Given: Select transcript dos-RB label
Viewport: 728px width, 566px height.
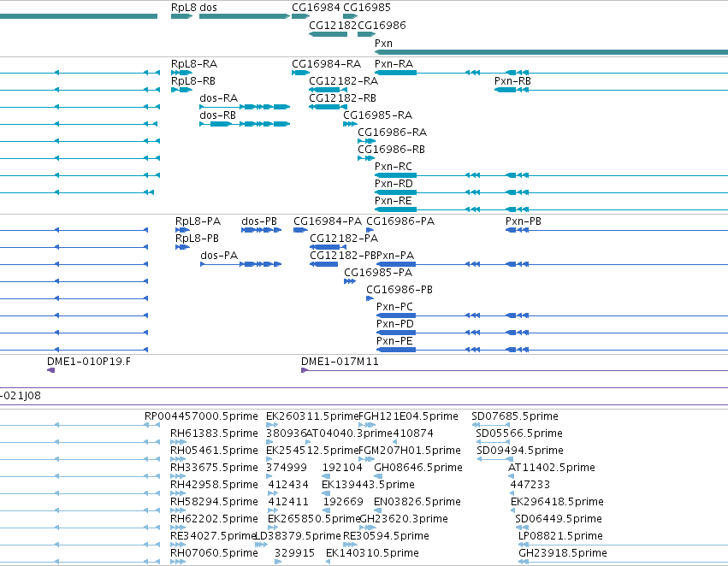Looking at the screenshot, I should pyautogui.click(x=218, y=115).
